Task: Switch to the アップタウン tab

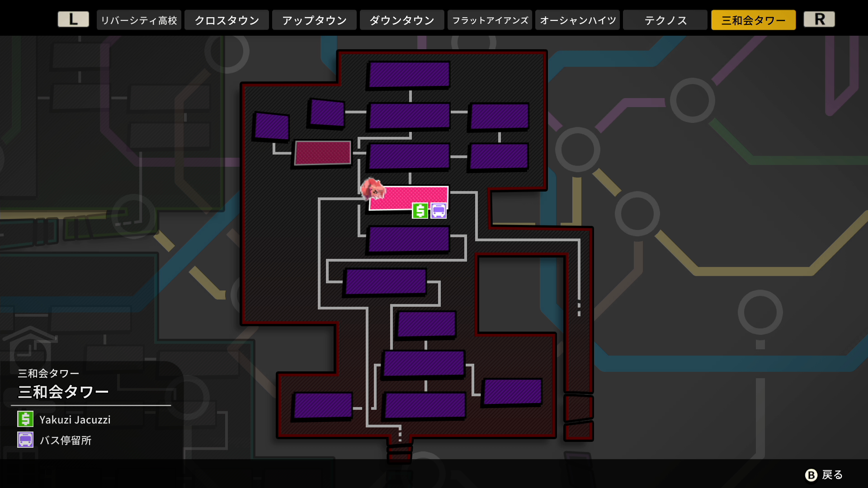Action: click(x=314, y=20)
